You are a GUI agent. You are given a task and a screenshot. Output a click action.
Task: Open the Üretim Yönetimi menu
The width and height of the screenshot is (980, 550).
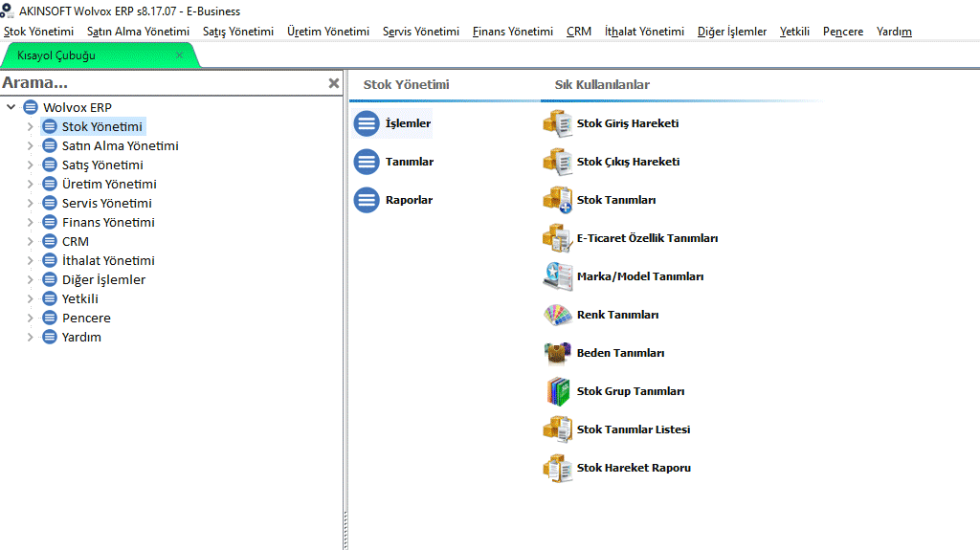[328, 32]
